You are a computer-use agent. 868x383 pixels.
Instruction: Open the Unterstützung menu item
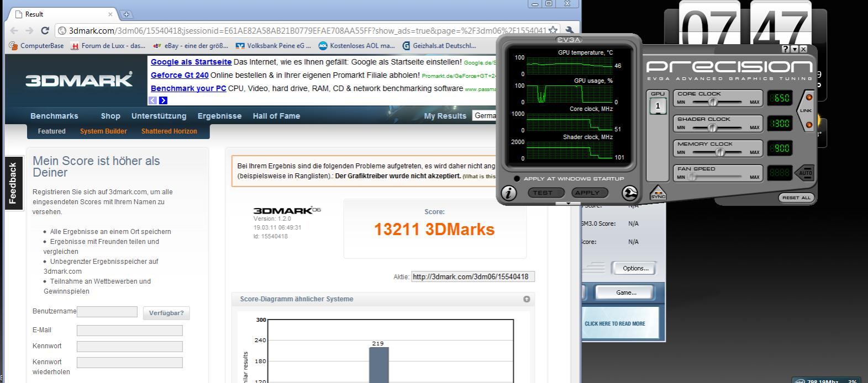coord(159,116)
